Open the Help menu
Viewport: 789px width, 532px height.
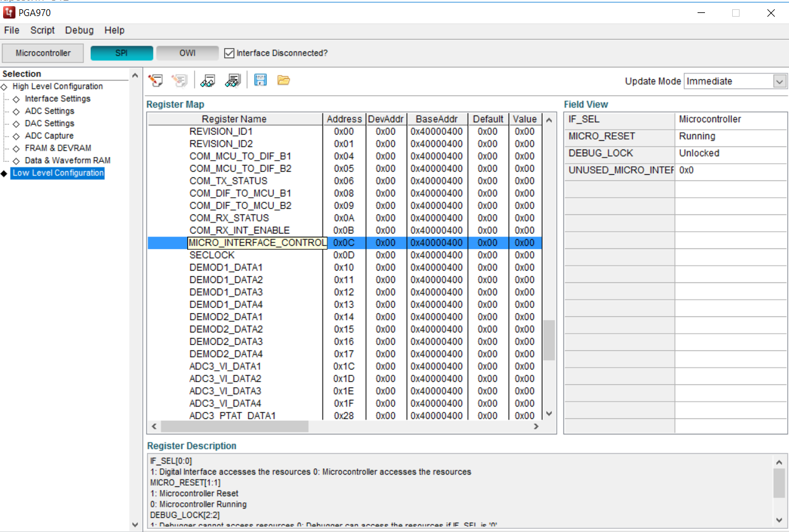click(x=114, y=30)
